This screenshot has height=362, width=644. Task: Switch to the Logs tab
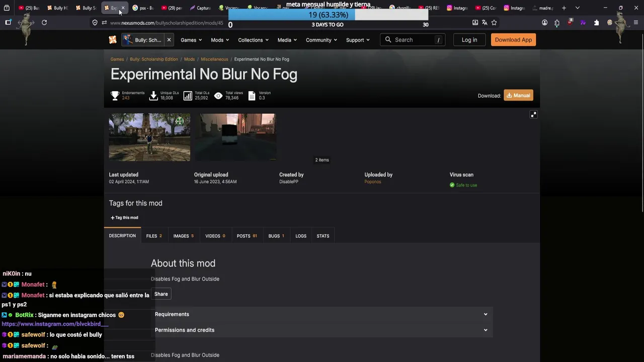click(x=301, y=236)
